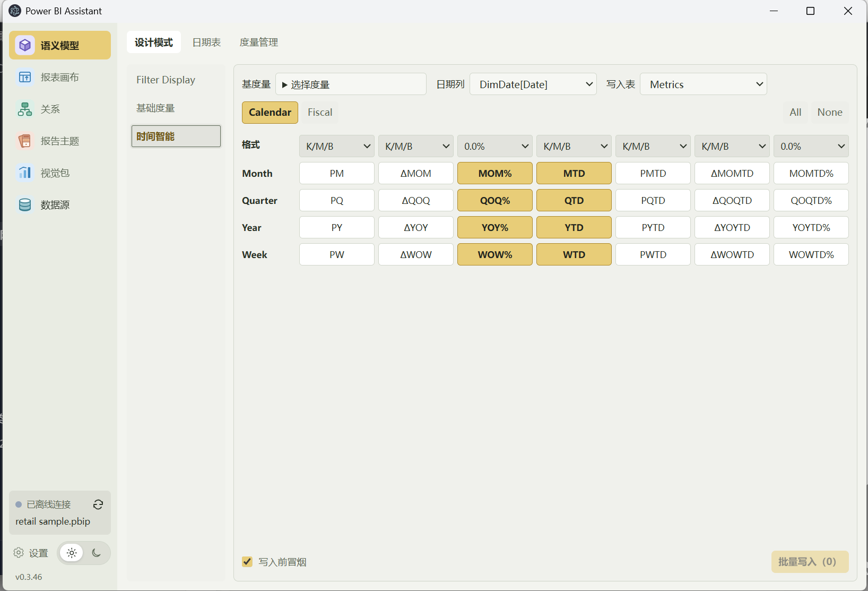This screenshot has width=868, height=591.
Task: Open format dropdown above MTD column
Action: pyautogui.click(x=574, y=146)
